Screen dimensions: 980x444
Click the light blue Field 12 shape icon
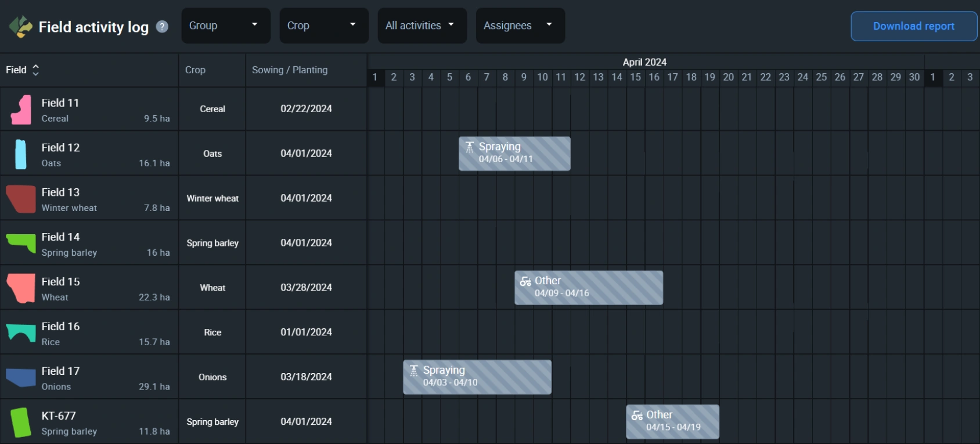[21, 155]
